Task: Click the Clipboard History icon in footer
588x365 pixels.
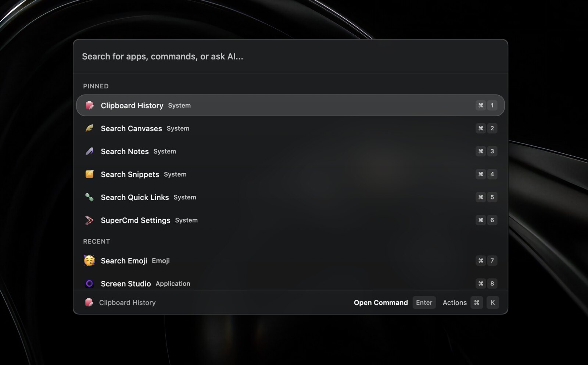Action: tap(89, 302)
